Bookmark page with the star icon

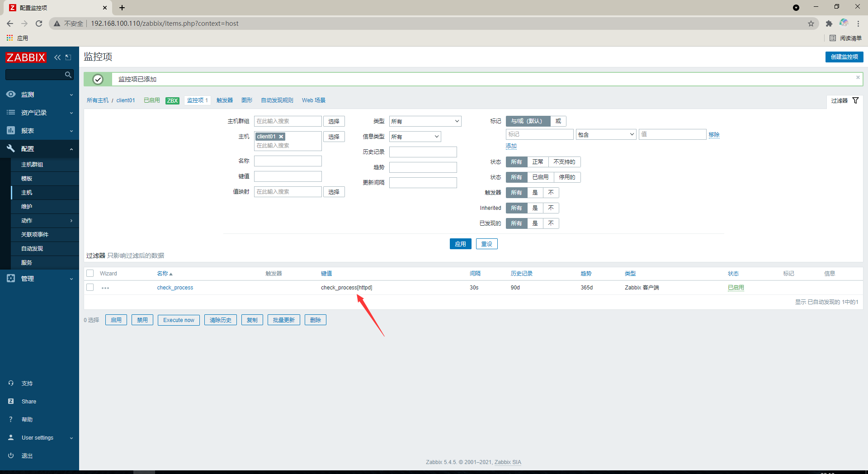tap(811, 24)
